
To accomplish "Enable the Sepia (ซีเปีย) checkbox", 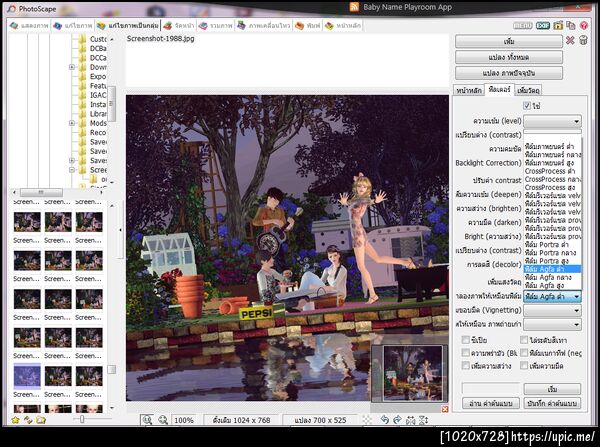I will [466, 340].
